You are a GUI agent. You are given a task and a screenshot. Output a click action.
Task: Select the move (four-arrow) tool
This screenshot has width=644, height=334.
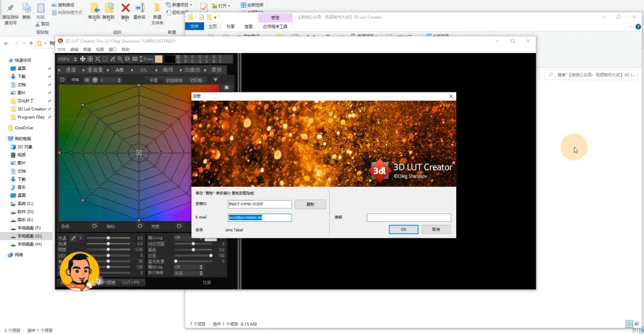click(x=82, y=58)
